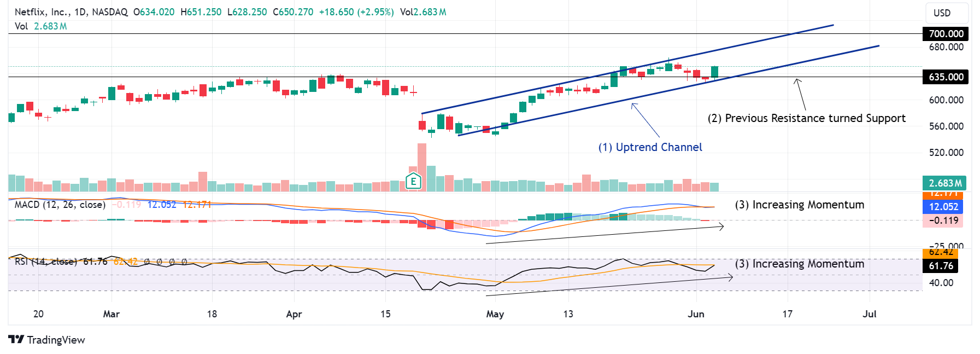
Task: Click the 560.000 price axis label
Action: 946,126
